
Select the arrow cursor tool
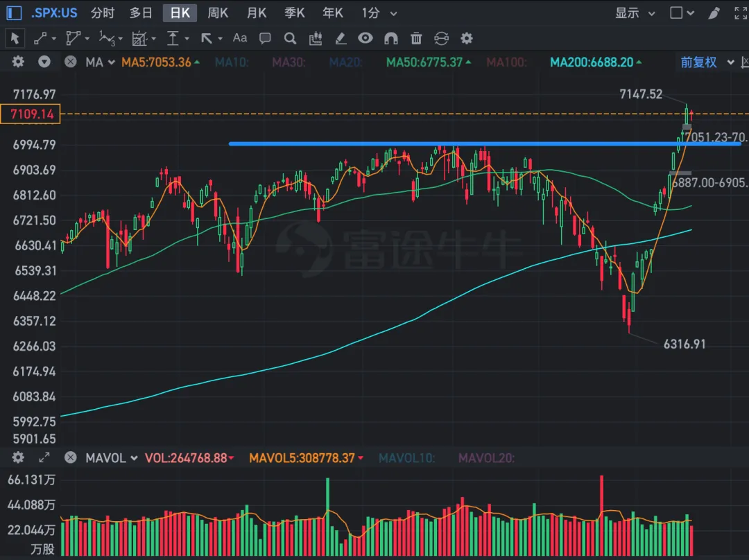pyautogui.click(x=15, y=38)
